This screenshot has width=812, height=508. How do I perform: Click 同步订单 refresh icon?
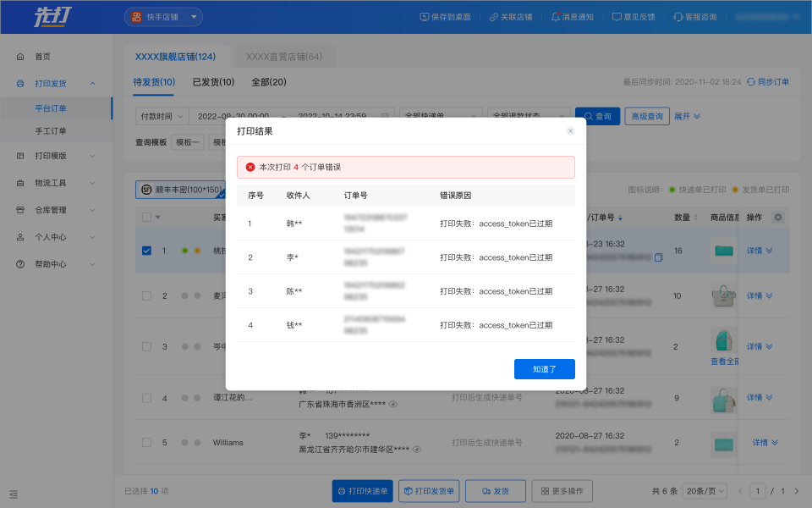tap(750, 82)
